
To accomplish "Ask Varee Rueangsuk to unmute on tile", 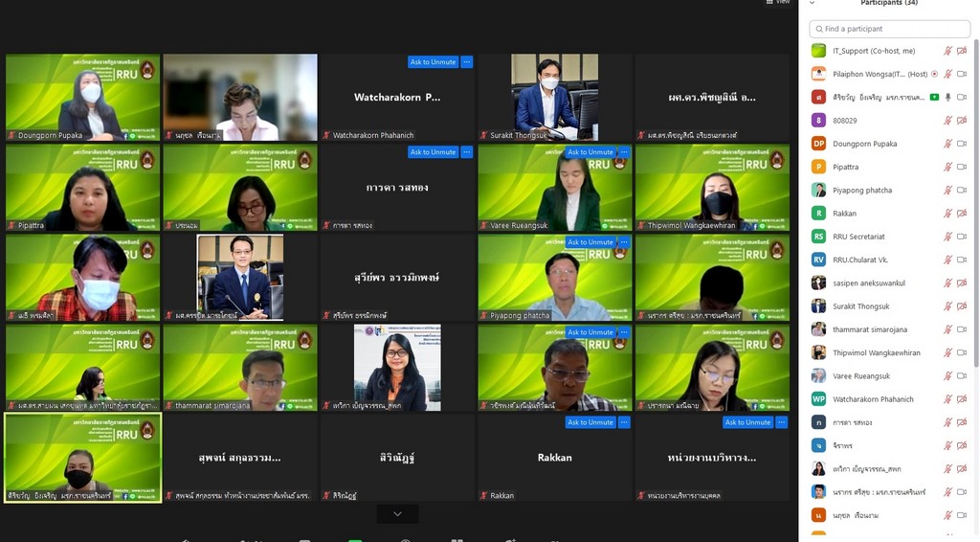I will pyautogui.click(x=590, y=152).
